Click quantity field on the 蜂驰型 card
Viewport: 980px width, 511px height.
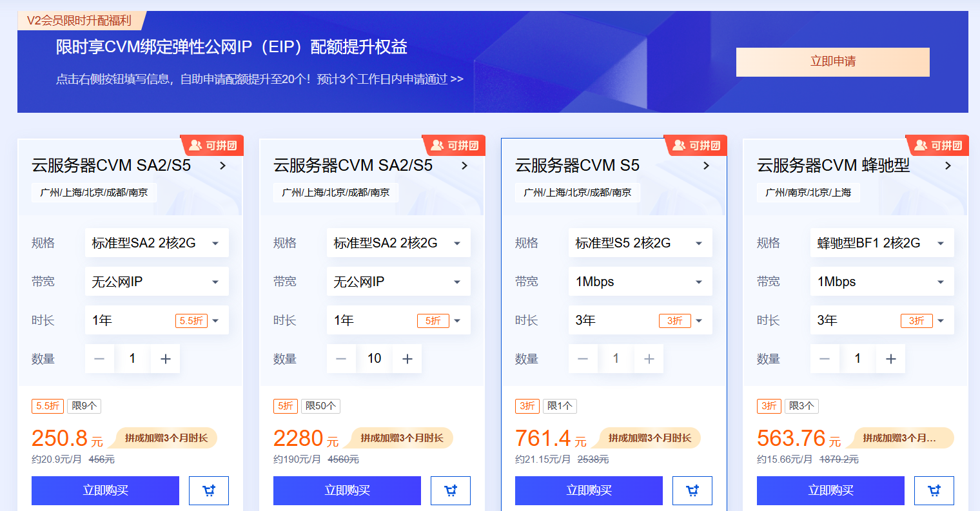857,359
